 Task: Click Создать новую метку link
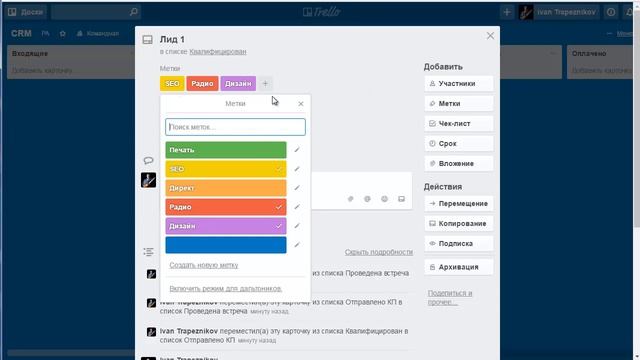coord(204,265)
